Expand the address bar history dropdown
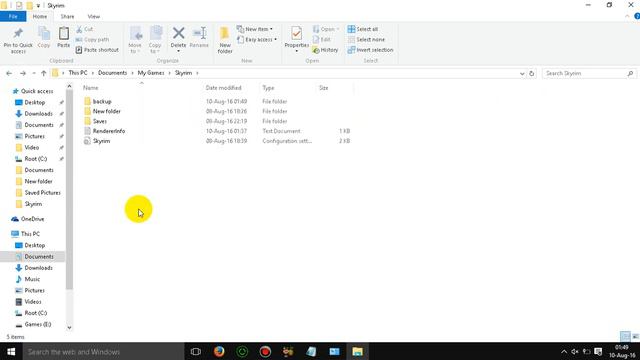 pyautogui.click(x=522, y=73)
